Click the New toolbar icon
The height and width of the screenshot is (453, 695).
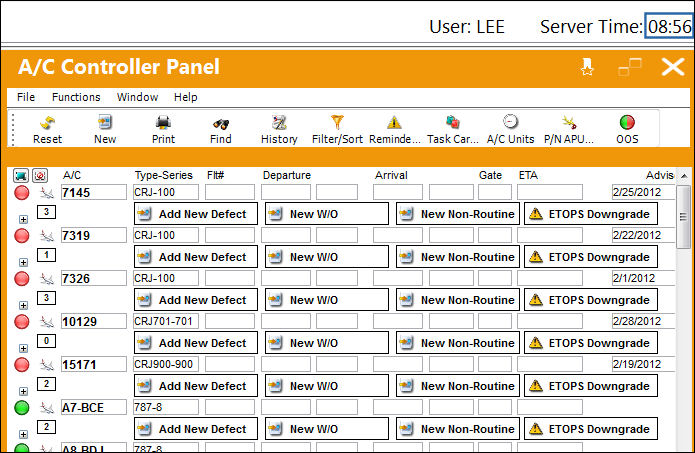click(x=105, y=123)
